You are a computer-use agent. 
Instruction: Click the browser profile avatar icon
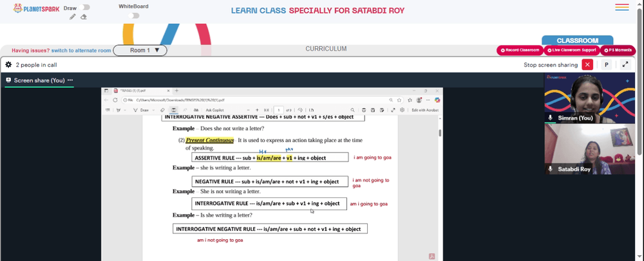(419, 100)
